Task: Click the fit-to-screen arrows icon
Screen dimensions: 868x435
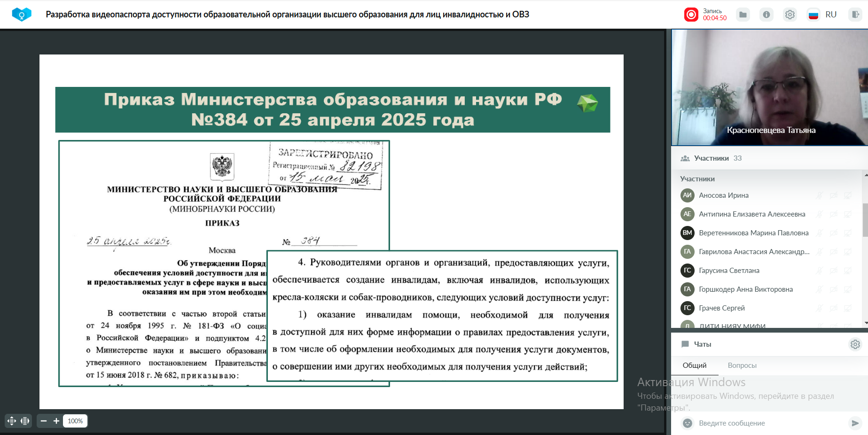Action: (12, 421)
